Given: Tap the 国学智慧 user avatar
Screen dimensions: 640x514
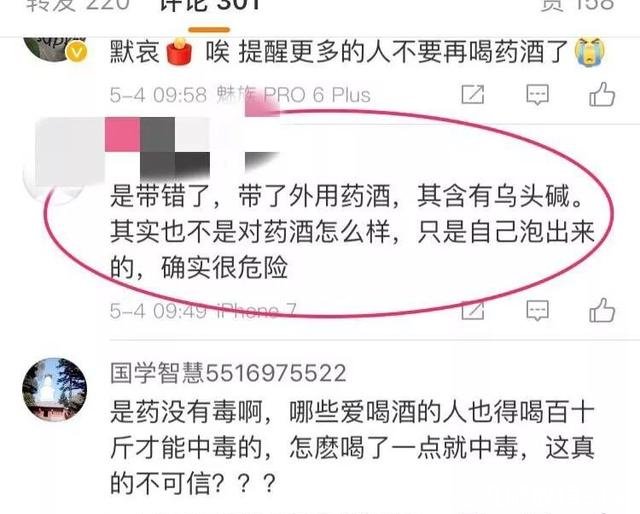Looking at the screenshot, I should click(x=55, y=390).
